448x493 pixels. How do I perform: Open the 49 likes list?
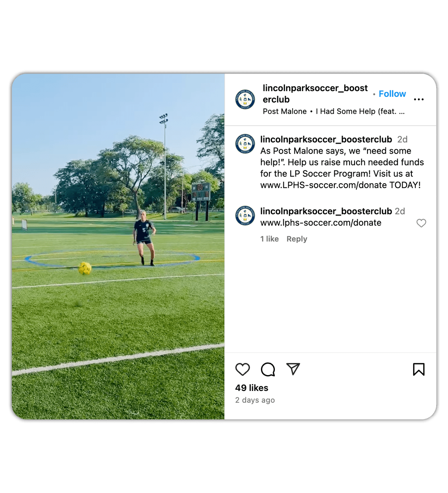(x=252, y=388)
